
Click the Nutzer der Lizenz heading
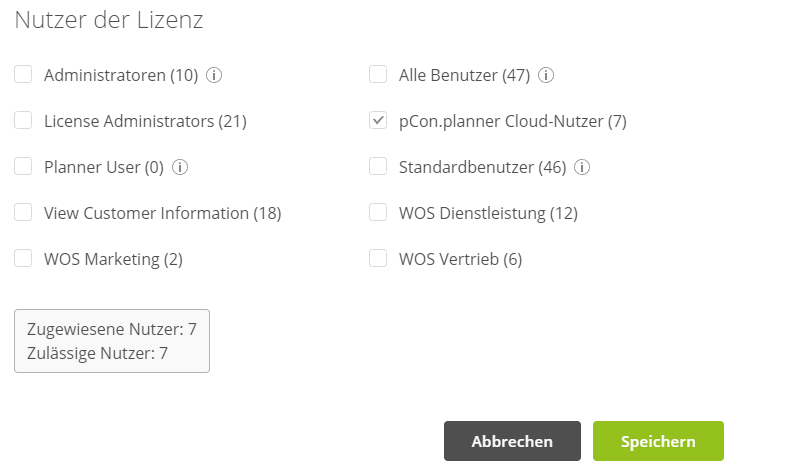[x=108, y=20]
